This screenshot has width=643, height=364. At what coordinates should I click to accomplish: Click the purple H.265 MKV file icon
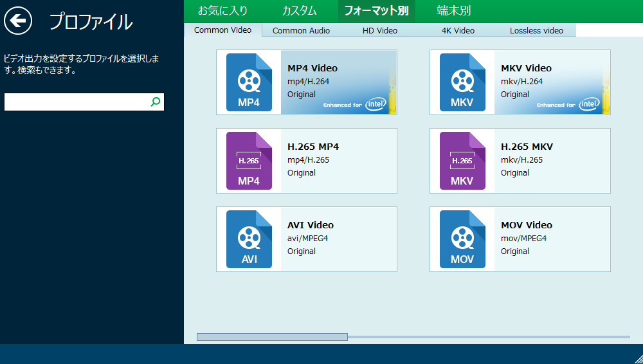tap(462, 161)
